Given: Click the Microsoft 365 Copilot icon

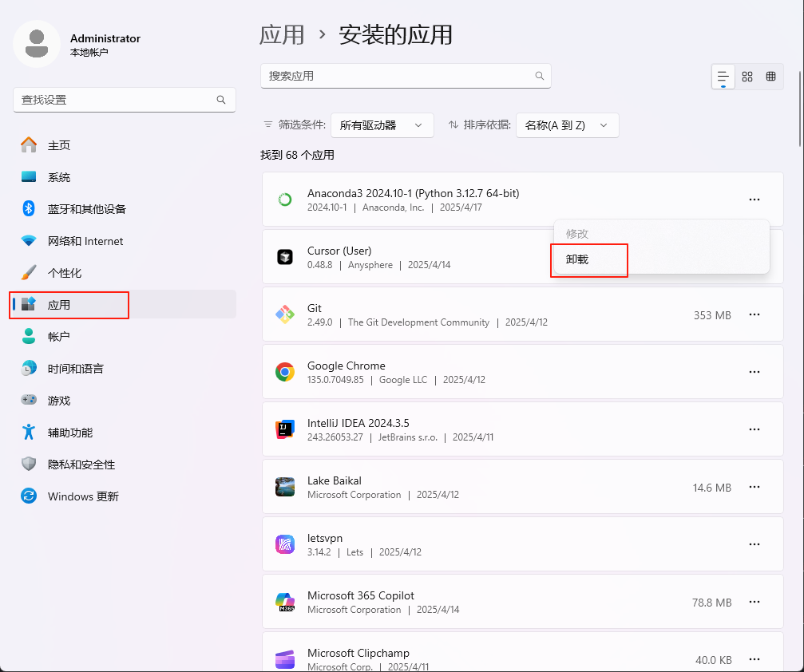Looking at the screenshot, I should click(284, 602).
